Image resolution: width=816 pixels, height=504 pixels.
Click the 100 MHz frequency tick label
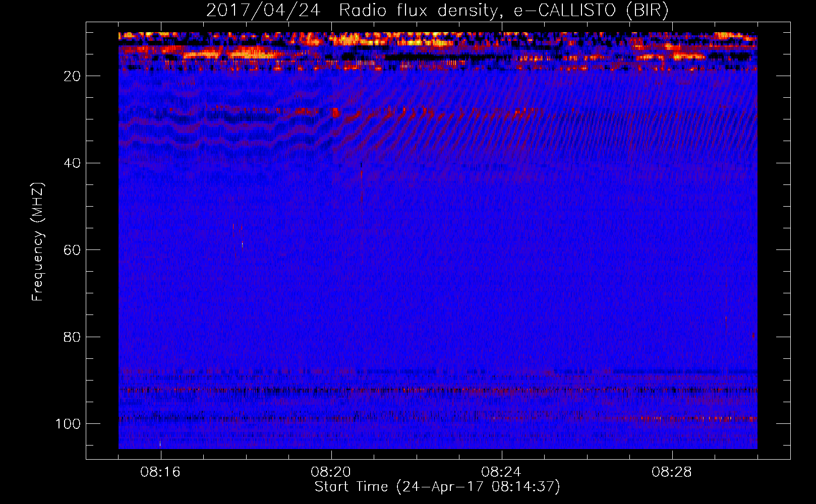[68, 424]
